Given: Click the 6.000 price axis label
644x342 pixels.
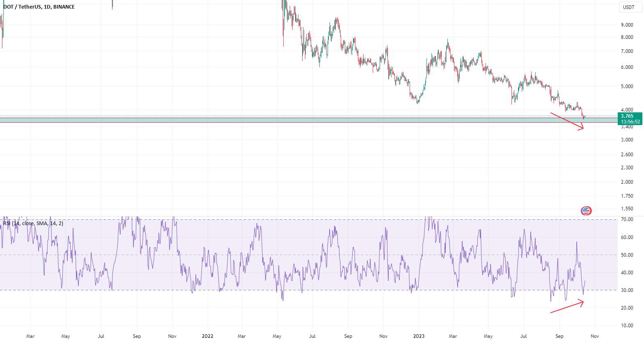Looking at the screenshot, I should (x=627, y=67).
